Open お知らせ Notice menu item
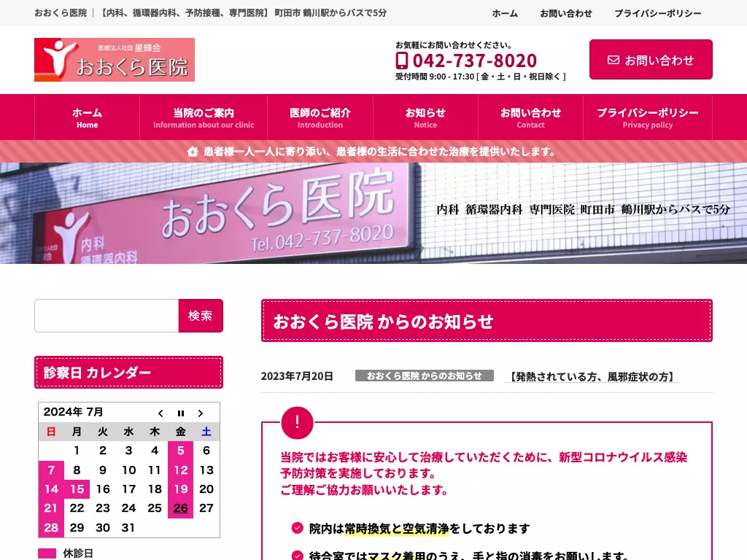747x560 pixels. pyautogui.click(x=425, y=117)
